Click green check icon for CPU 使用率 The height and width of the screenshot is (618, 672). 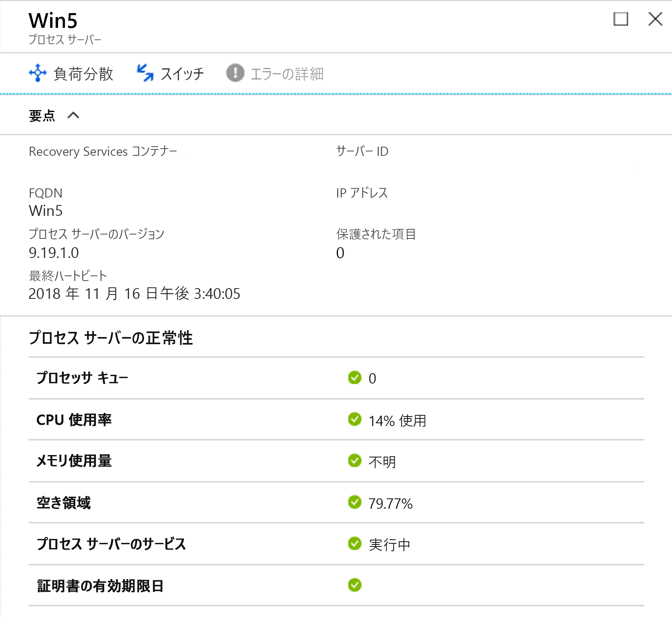coord(355,419)
